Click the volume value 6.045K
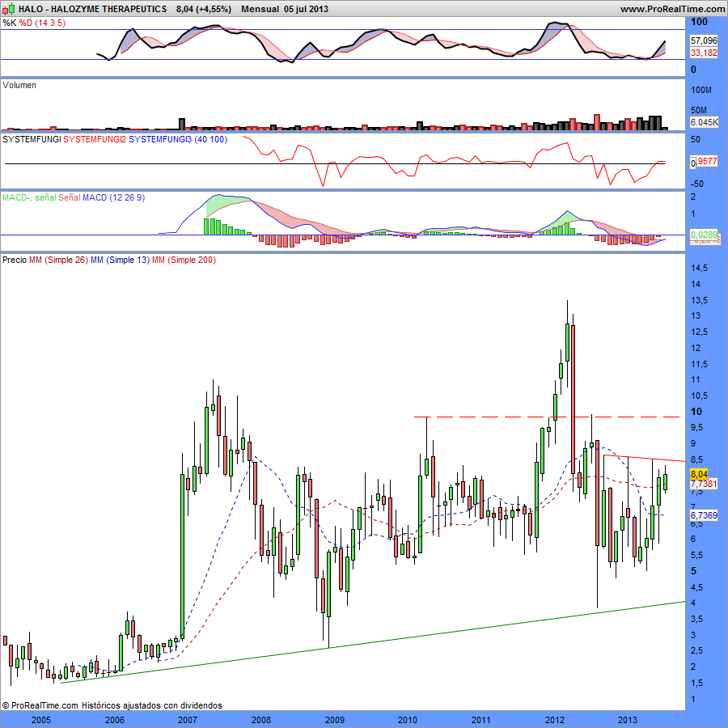The image size is (728, 728). coord(705,123)
